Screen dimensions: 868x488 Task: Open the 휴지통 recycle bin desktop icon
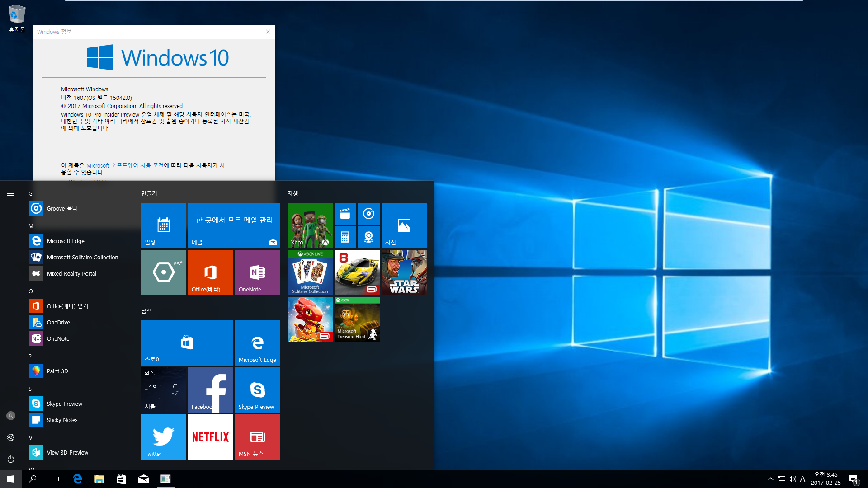(x=17, y=19)
